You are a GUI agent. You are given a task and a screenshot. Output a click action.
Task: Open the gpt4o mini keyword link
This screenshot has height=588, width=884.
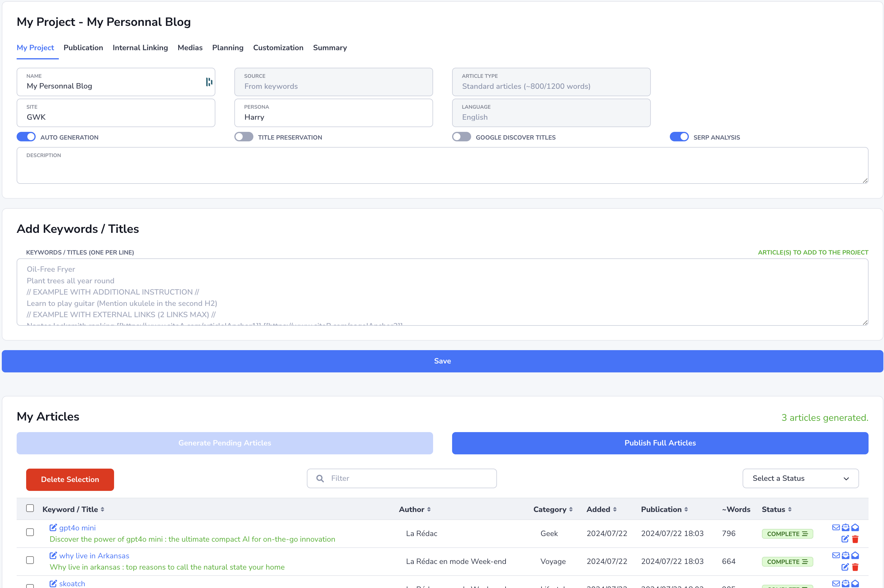click(x=77, y=528)
